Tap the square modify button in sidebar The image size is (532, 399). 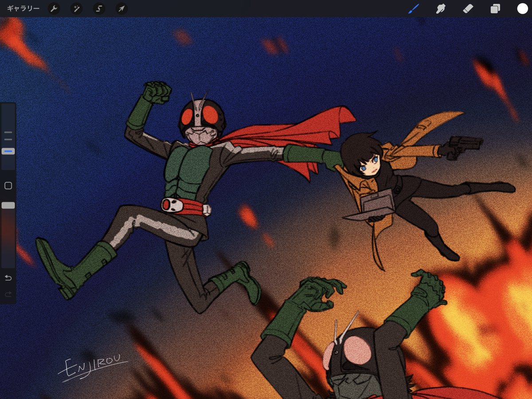click(8, 186)
